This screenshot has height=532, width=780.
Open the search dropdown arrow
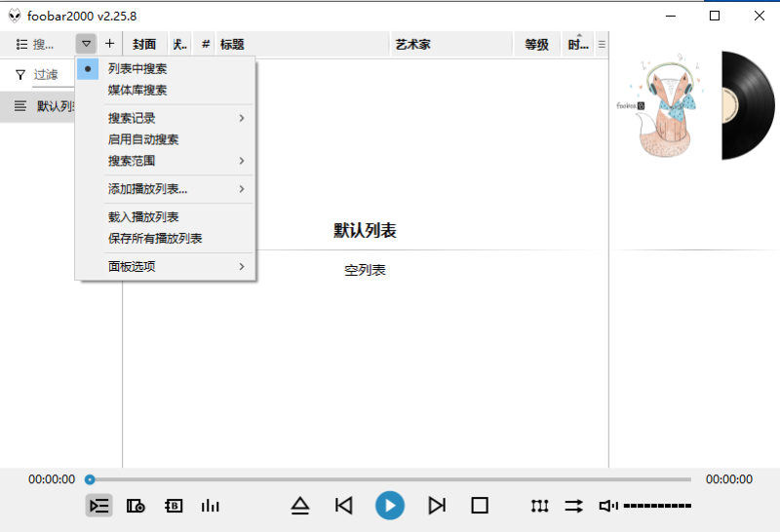[x=86, y=44]
